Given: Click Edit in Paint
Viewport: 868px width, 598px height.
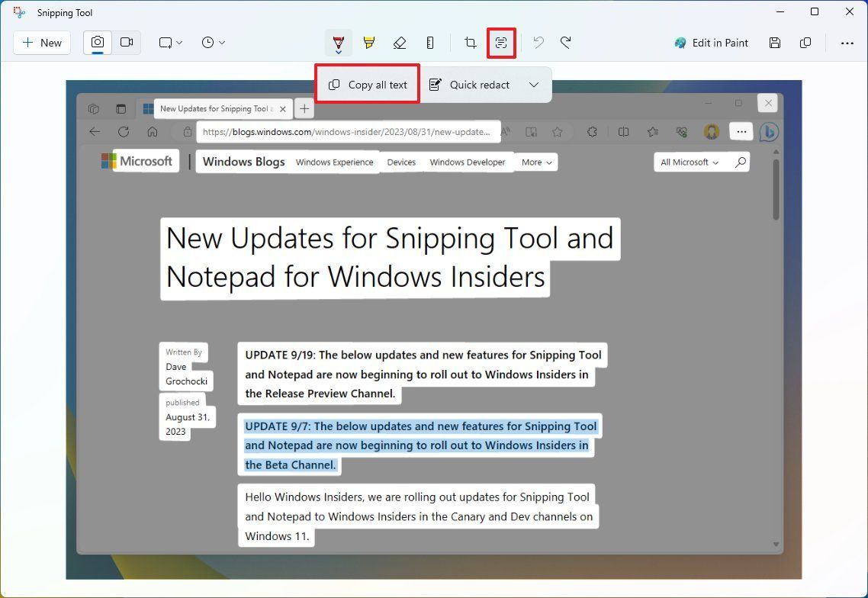Looking at the screenshot, I should [711, 43].
